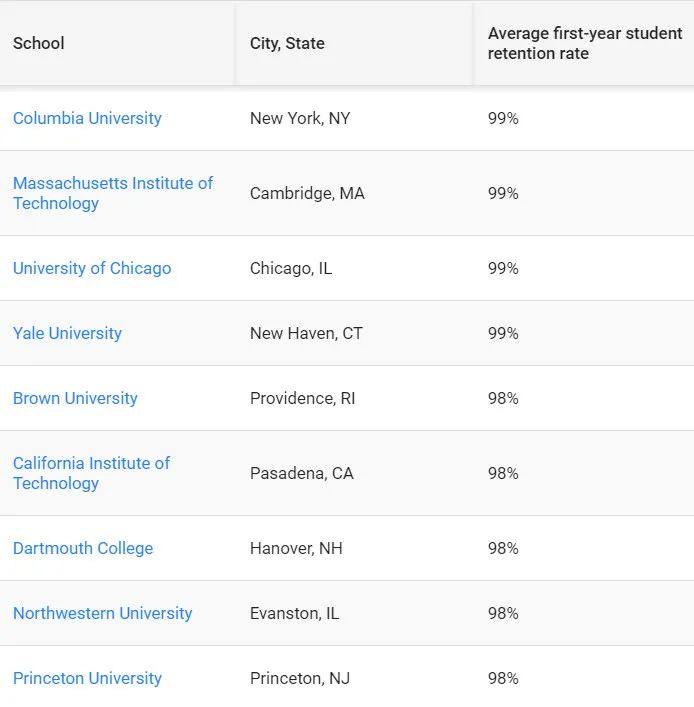Open California Institute of Technology link
The height and width of the screenshot is (707, 694).
tap(91, 473)
